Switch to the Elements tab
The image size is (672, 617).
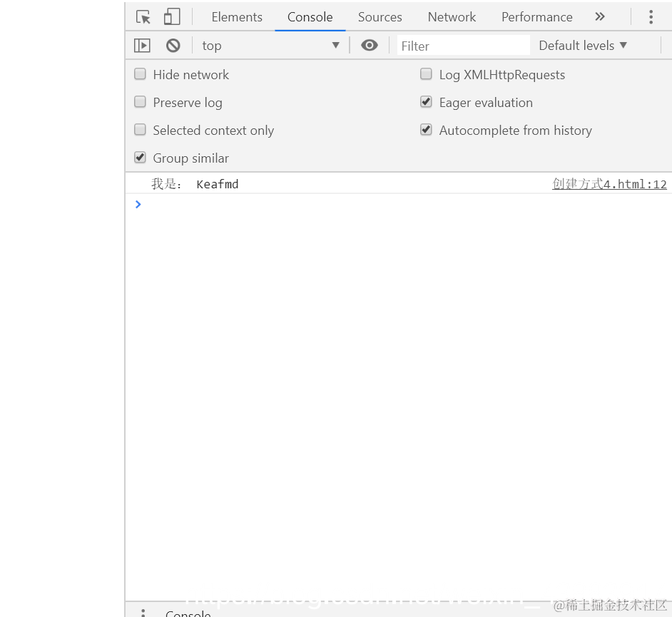point(237,17)
